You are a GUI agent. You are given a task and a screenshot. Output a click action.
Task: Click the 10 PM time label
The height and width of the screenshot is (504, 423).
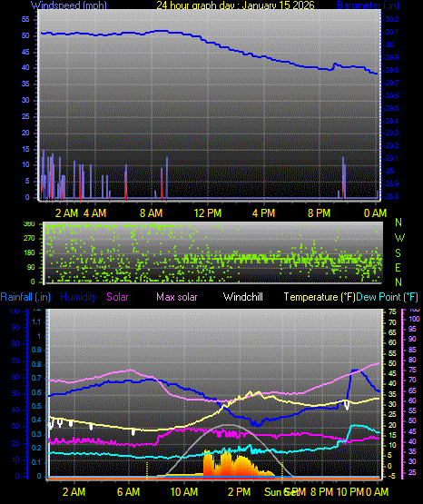349,492
